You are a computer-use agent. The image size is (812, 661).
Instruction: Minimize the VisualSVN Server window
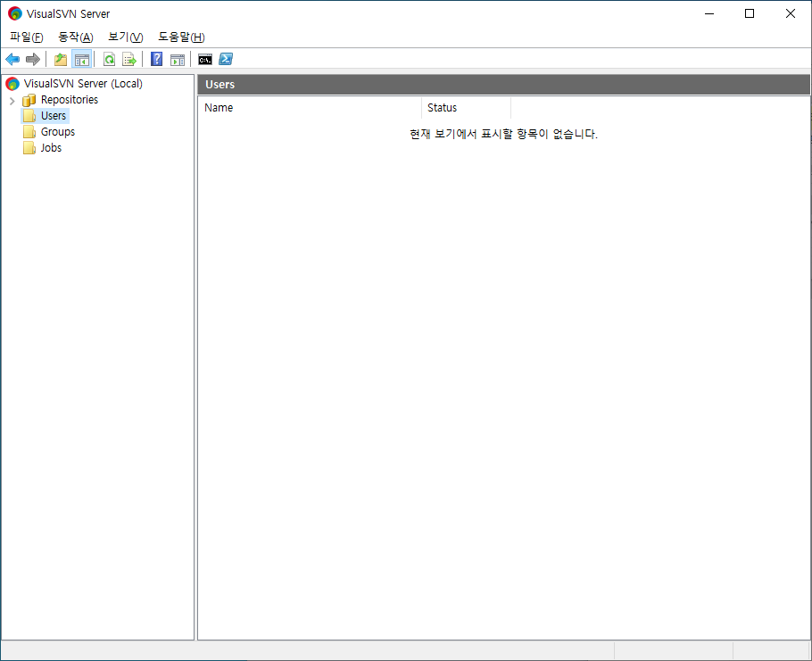point(709,13)
